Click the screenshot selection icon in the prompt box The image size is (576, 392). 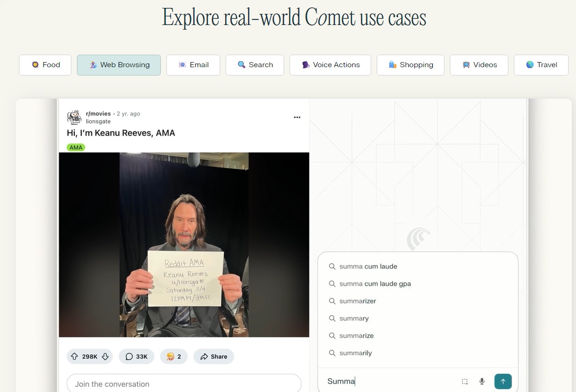pyautogui.click(x=465, y=381)
